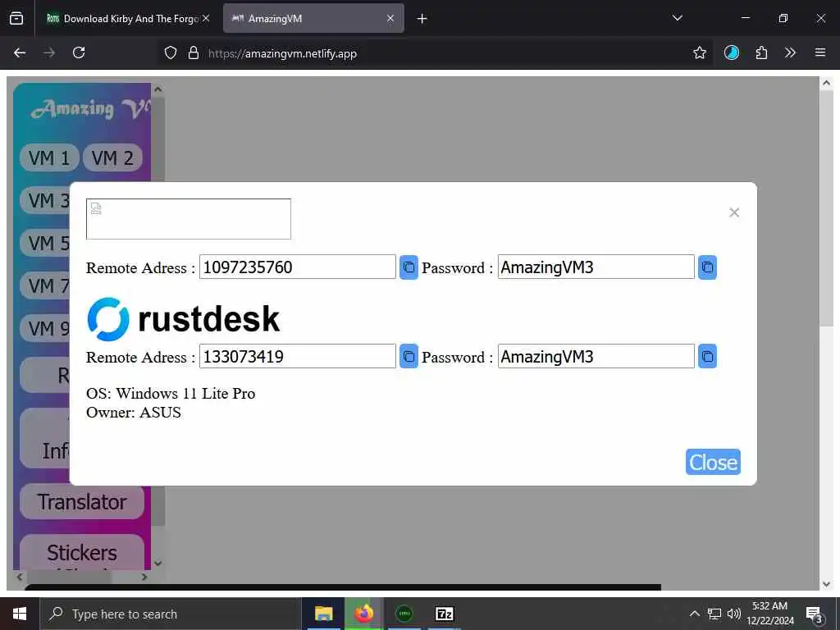
Task: Open the notification center icon
Action: pos(814,614)
